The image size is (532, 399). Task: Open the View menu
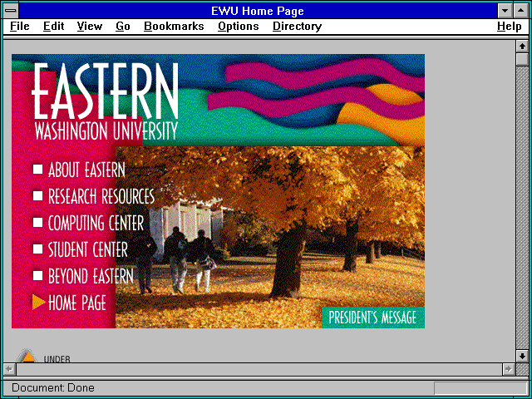pyautogui.click(x=90, y=26)
